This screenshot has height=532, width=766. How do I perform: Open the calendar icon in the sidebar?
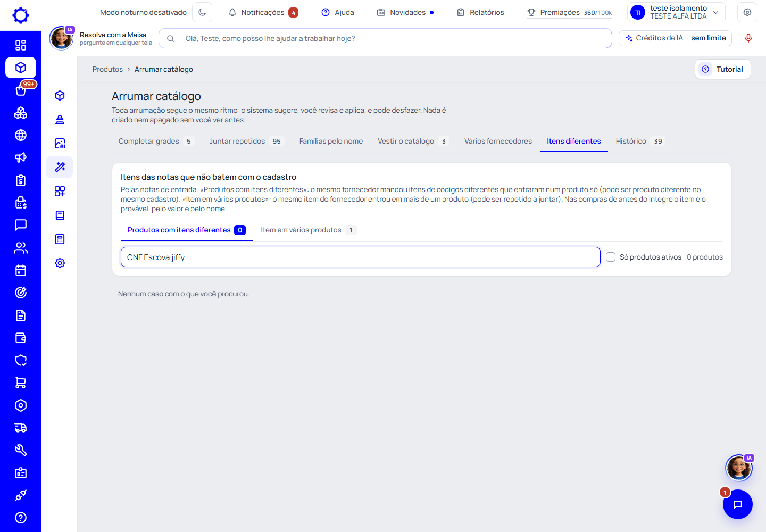click(21, 270)
